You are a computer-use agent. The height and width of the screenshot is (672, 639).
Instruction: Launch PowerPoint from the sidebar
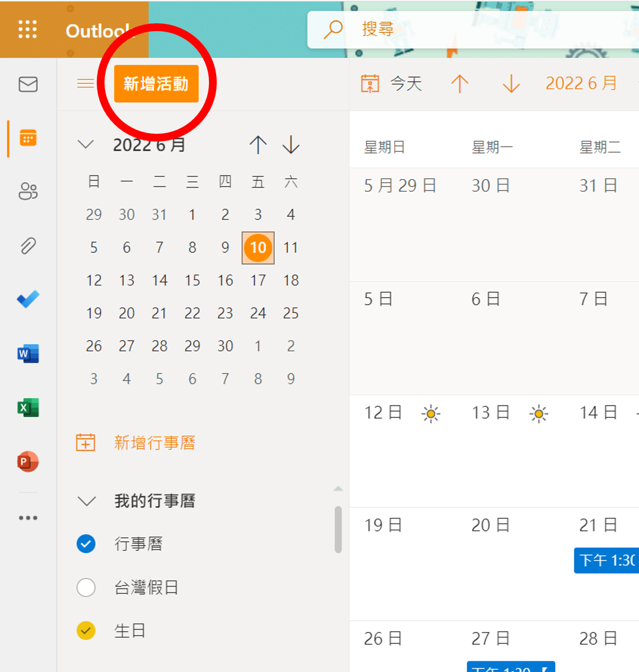pos(28,462)
